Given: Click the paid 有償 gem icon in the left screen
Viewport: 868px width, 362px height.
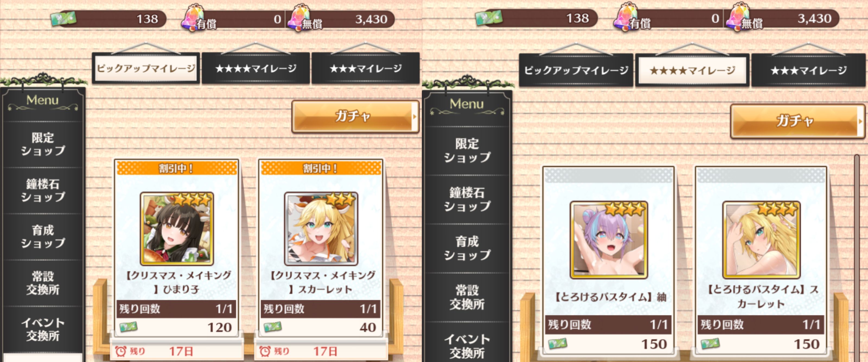Looking at the screenshot, I should pos(193,18).
